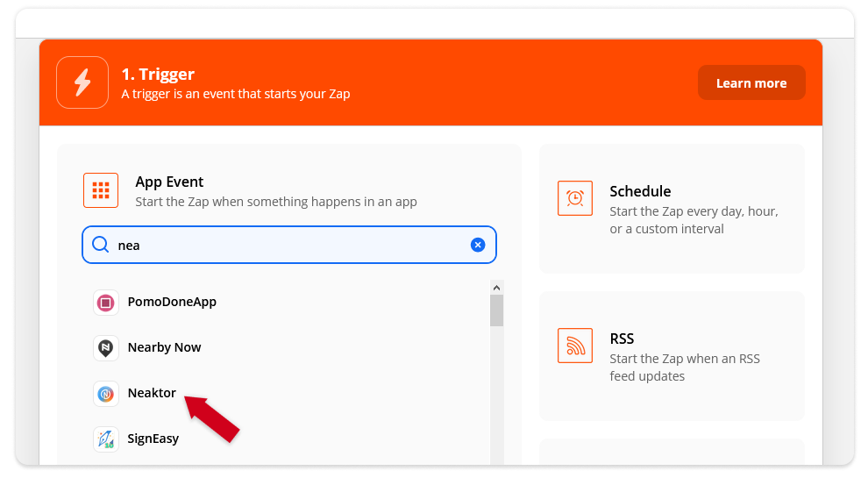Open the Schedule trigger option

tap(672, 209)
